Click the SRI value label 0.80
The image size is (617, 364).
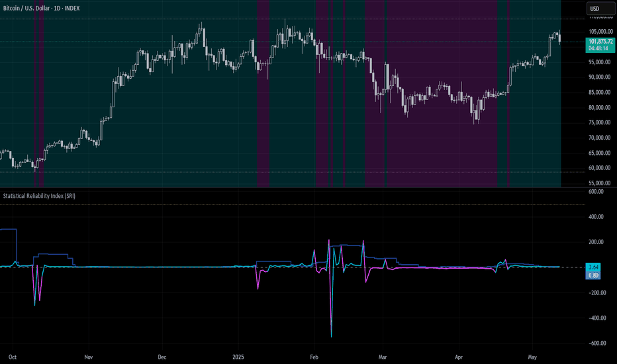coord(593,275)
